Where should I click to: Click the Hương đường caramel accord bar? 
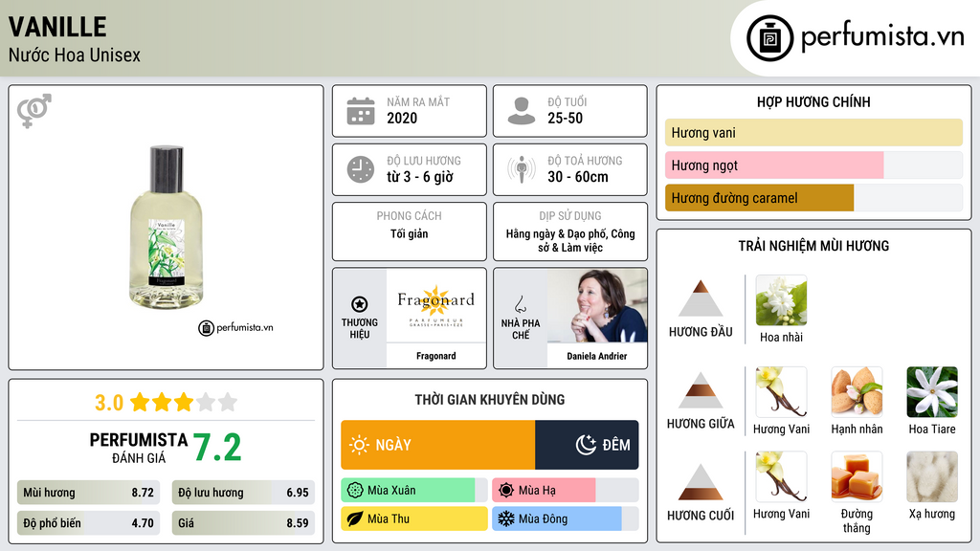point(813,198)
